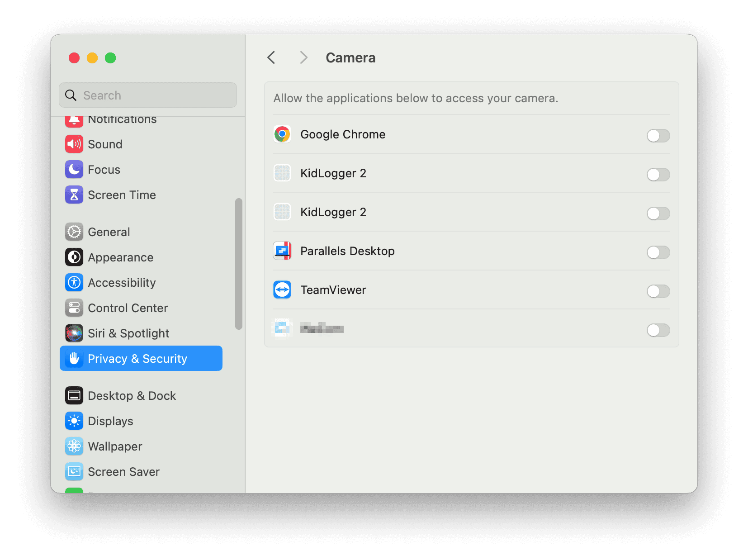Click the Displays sun icon
The width and height of the screenshot is (748, 560).
point(74,421)
